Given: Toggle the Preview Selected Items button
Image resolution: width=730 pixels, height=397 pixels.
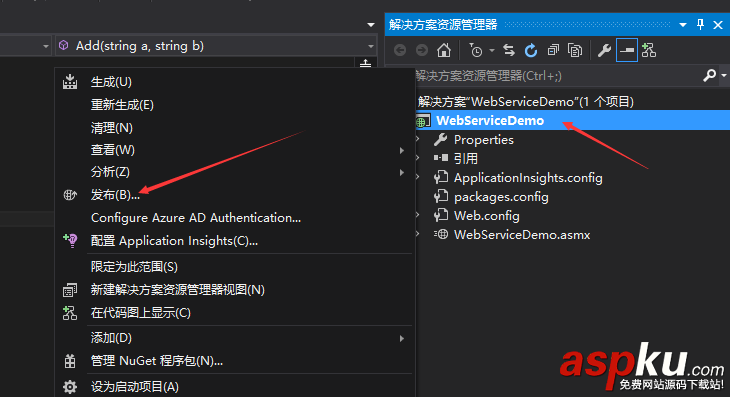Looking at the screenshot, I should tap(627, 50).
